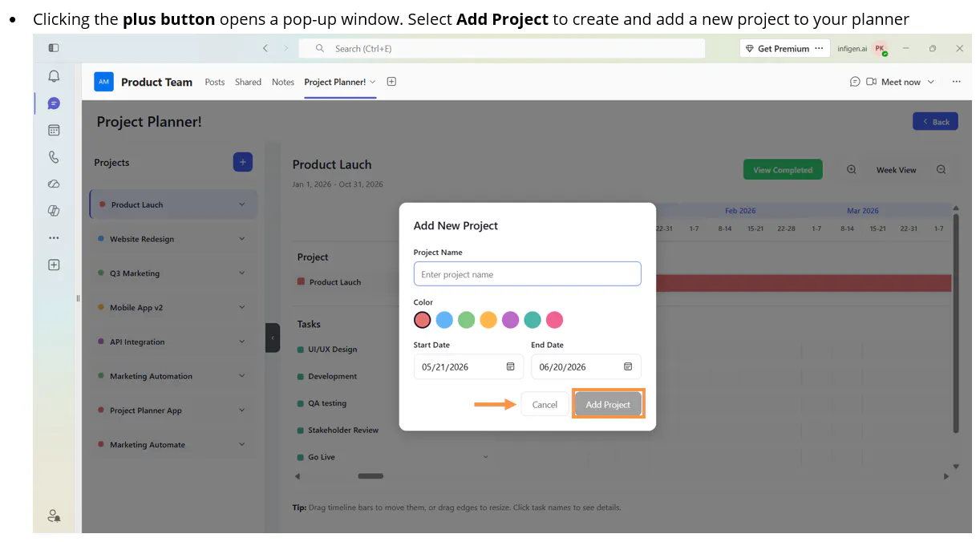Screen dimensions: 980x542
Task: Expand the Website Redesign project chevron
Action: [241, 239]
